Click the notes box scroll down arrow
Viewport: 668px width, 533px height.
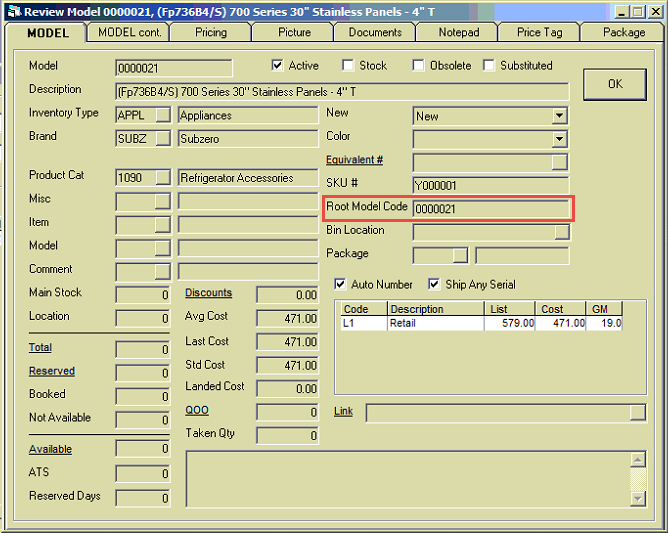click(638, 498)
